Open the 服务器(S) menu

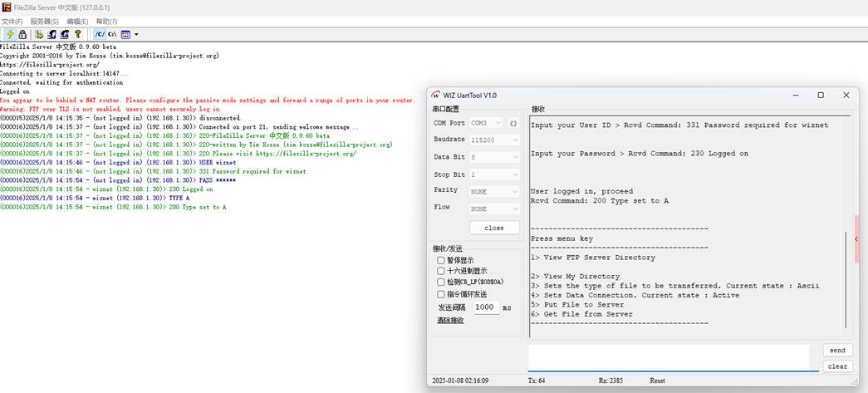pyautogui.click(x=44, y=21)
